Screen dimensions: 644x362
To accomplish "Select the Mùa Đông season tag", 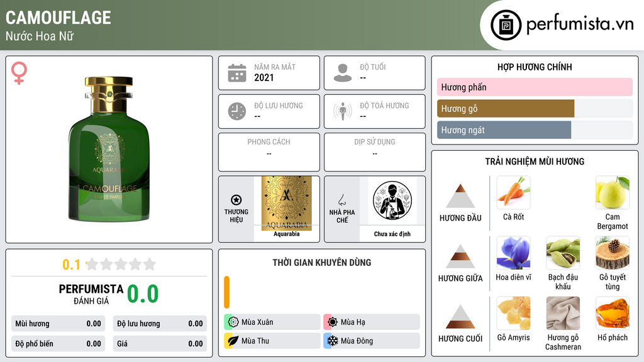I will [372, 341].
